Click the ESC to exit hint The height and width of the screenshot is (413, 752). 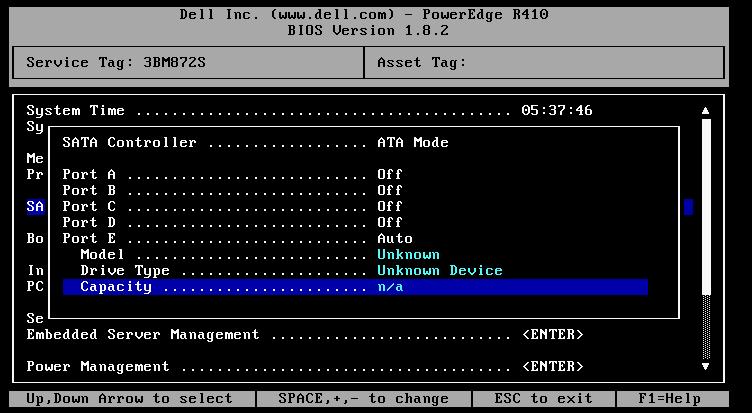(x=543, y=399)
